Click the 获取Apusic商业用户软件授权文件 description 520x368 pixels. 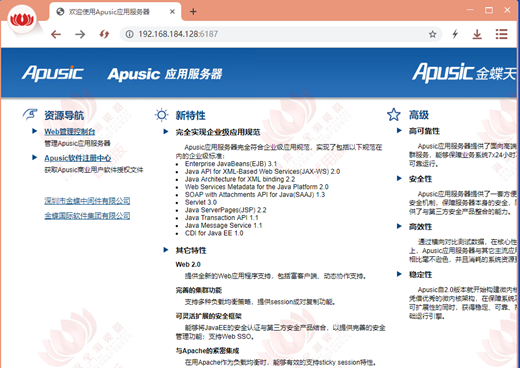94,170
